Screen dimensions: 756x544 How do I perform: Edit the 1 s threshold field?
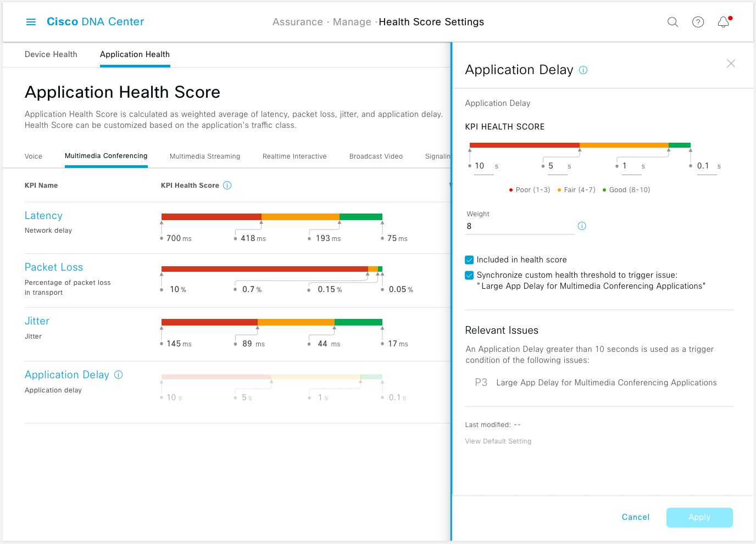[x=631, y=166]
